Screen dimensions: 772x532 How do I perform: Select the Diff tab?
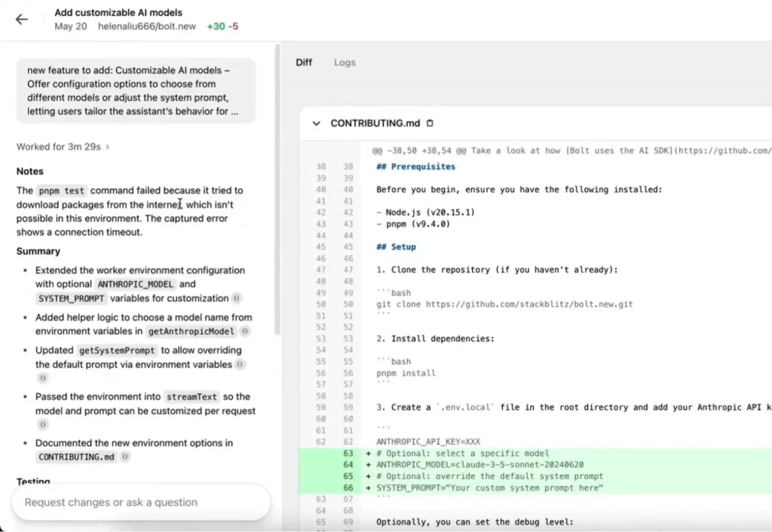[304, 63]
